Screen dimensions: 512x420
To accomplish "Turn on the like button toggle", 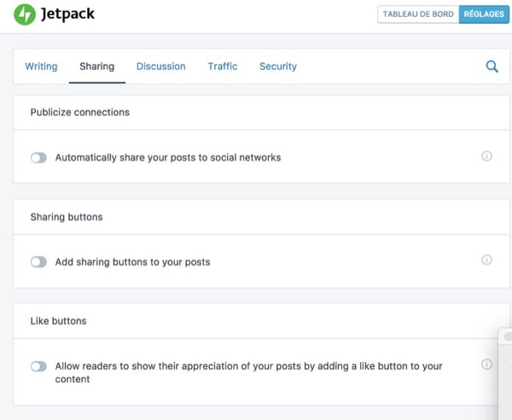I will [38, 366].
